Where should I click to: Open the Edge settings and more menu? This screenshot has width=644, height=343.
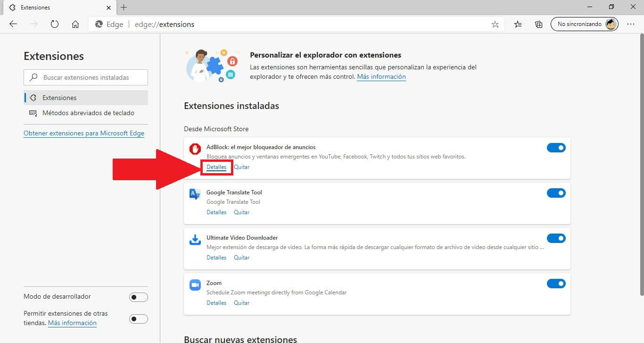(631, 24)
